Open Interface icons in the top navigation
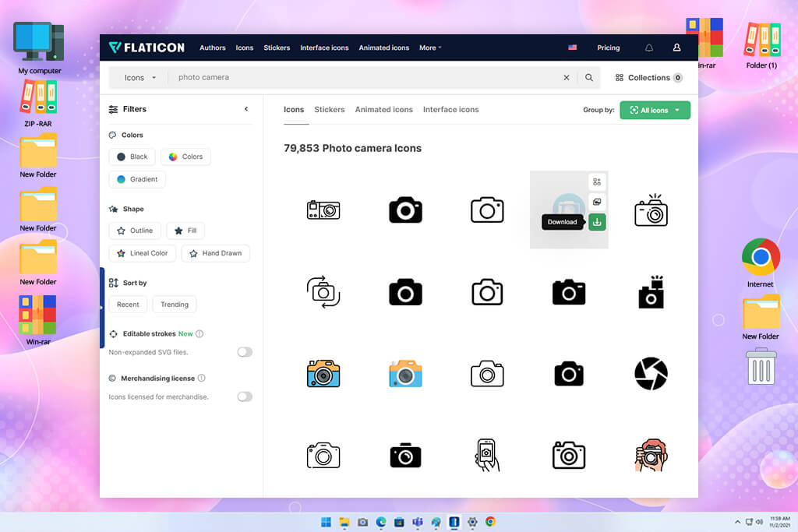Viewport: 798px width, 532px height. pos(324,48)
